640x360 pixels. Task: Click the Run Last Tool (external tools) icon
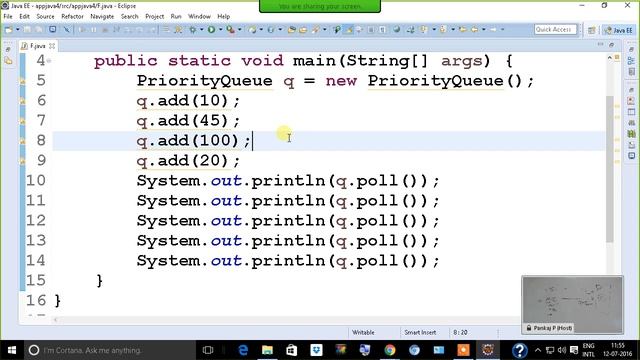point(231,29)
